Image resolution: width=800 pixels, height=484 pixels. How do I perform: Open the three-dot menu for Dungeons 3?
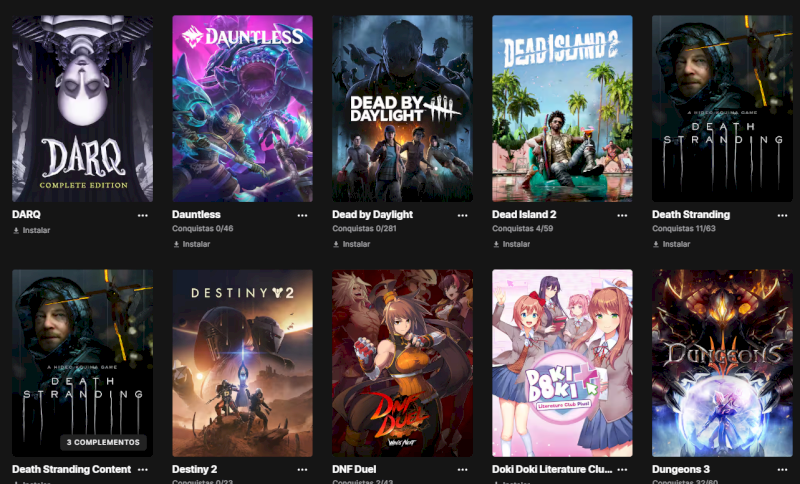click(x=782, y=469)
